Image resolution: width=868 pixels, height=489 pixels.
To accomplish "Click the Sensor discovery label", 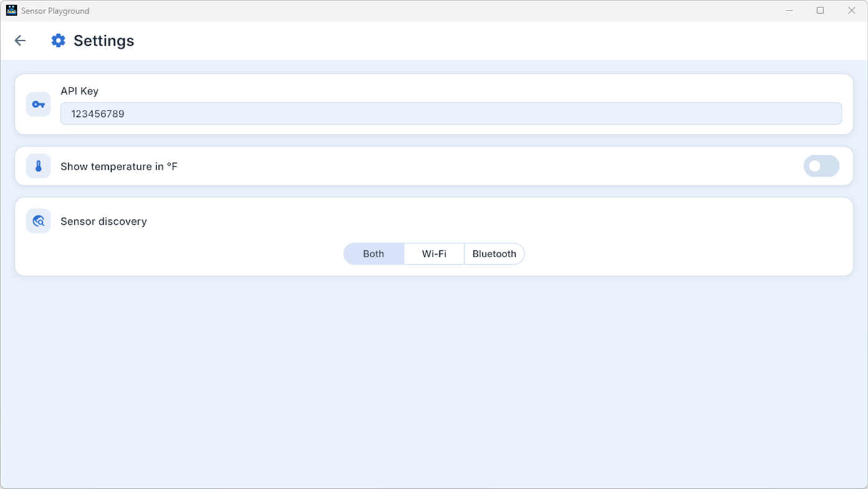I will click(104, 221).
